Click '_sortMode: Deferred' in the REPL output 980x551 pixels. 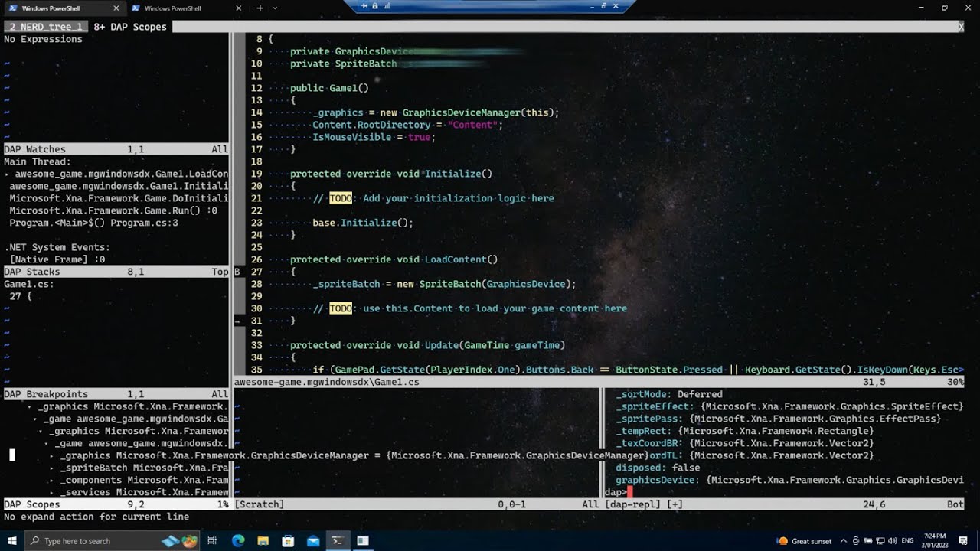tap(669, 394)
